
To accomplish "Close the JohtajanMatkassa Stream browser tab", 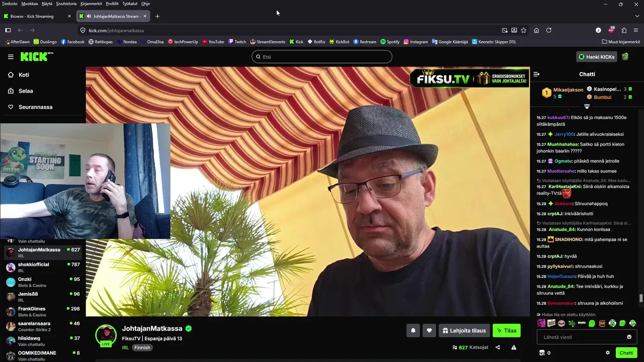I will tap(145, 16).
